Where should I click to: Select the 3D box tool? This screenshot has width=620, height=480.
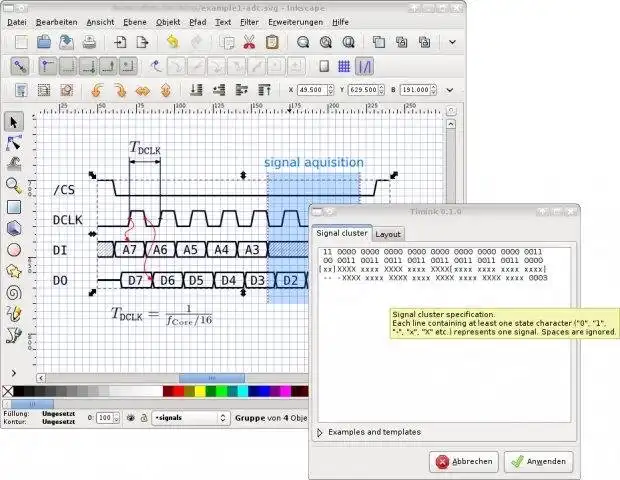(14, 228)
